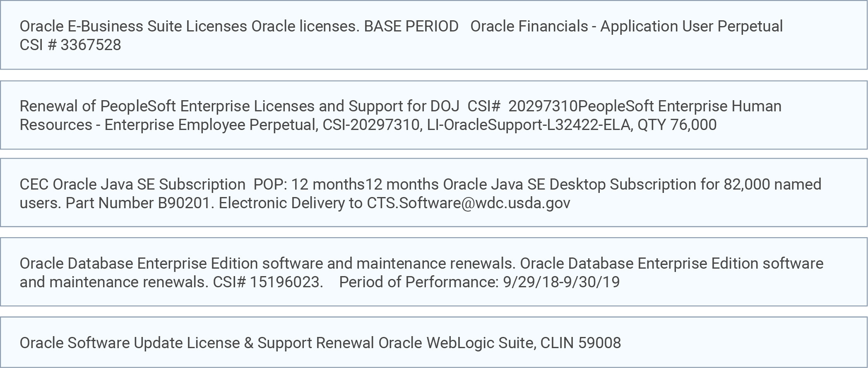868x368 pixels.
Task: Click the CTS.Software@wdc.usda.gov email address
Action: pyautogui.click(x=469, y=203)
